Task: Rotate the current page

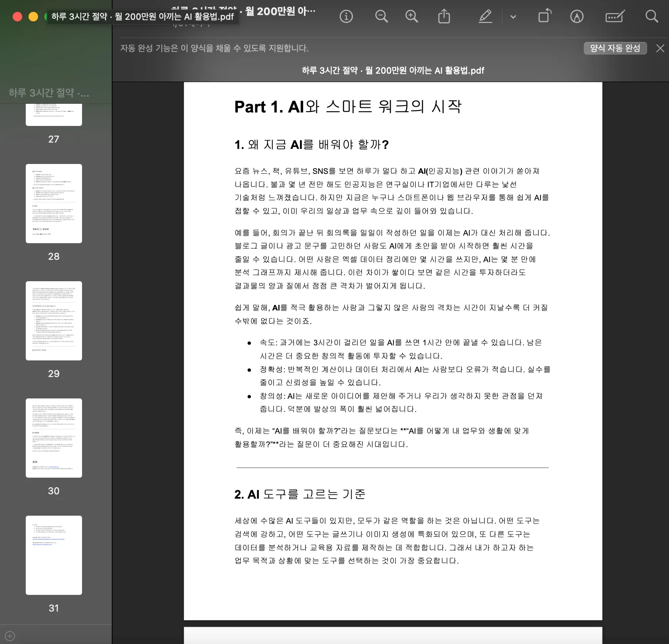Action: (544, 16)
